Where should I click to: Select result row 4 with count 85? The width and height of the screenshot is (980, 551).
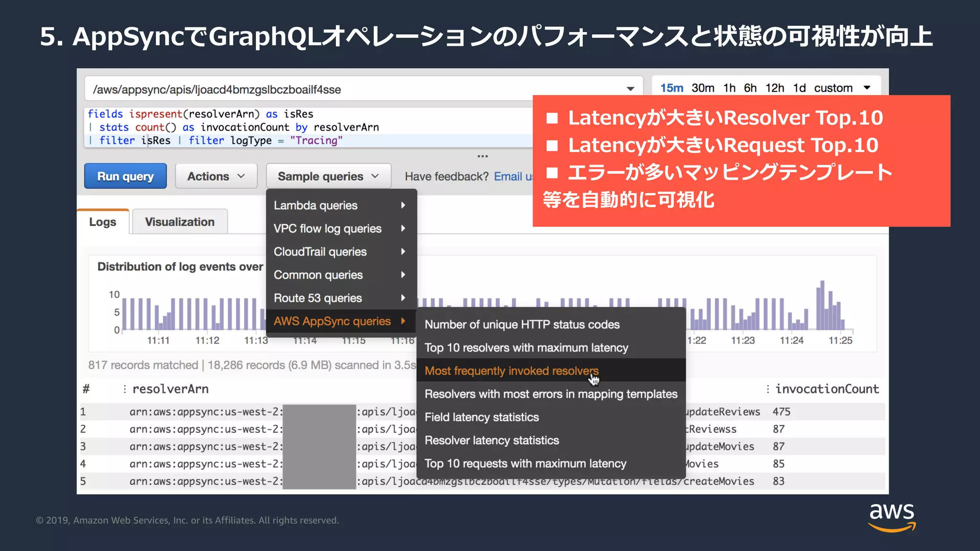point(482,464)
